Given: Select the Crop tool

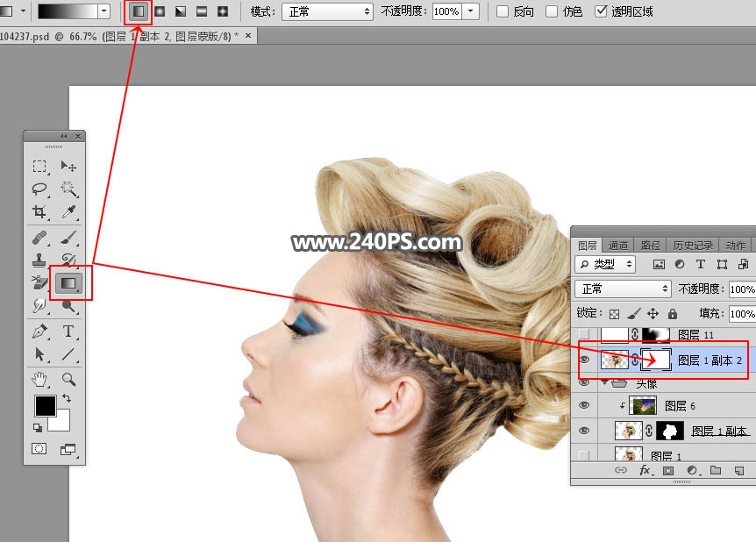Looking at the screenshot, I should click(x=39, y=212).
